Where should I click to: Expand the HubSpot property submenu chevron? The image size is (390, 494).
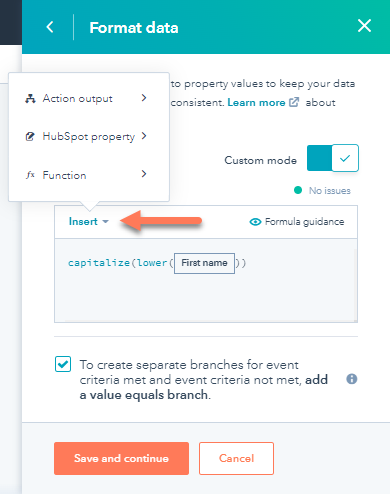(x=144, y=136)
